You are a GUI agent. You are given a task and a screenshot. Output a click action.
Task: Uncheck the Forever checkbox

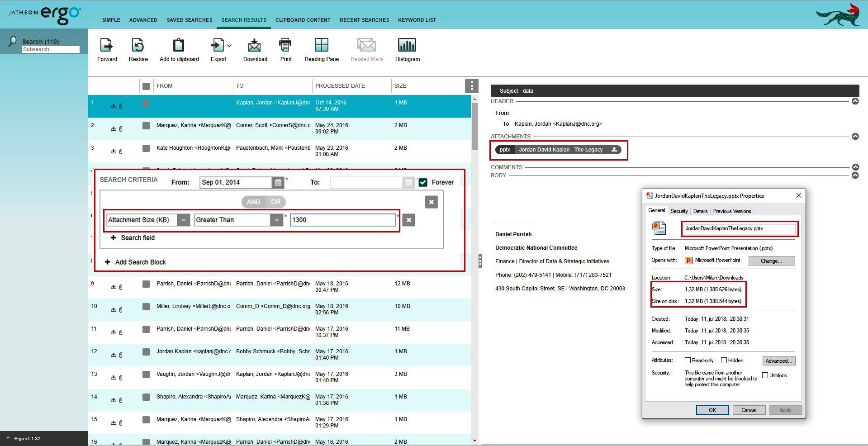pos(423,182)
